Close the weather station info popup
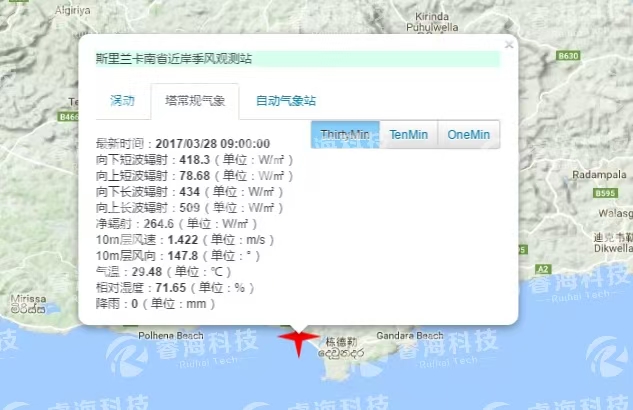Screen dimensions: 633x410 (x=508, y=44)
